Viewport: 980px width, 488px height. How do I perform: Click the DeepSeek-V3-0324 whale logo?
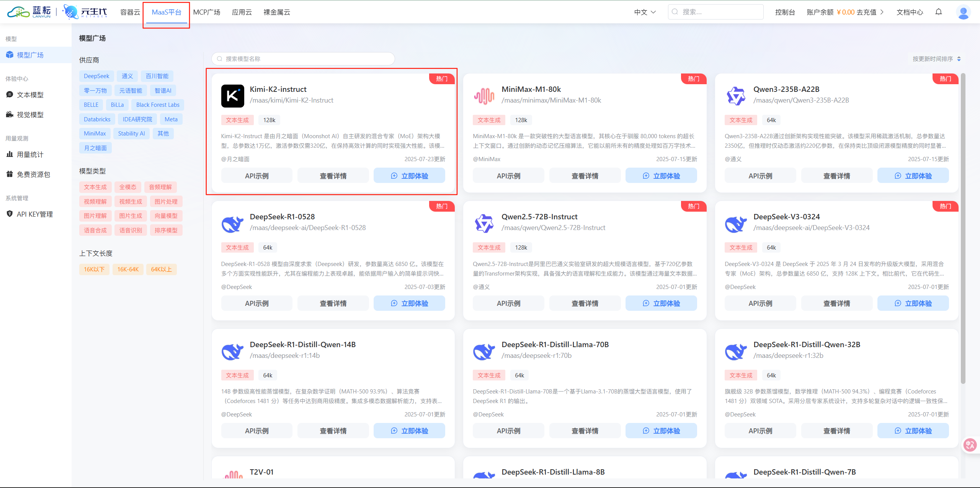click(736, 224)
